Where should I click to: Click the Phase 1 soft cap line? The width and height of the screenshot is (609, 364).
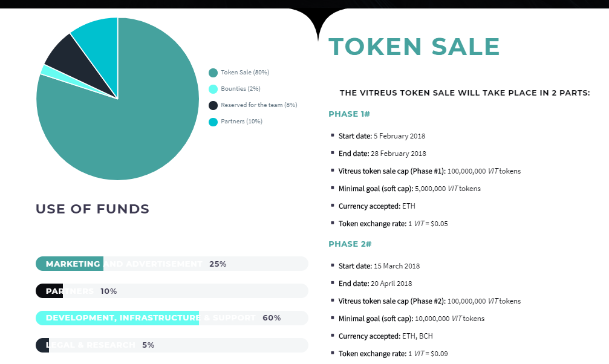point(409,189)
